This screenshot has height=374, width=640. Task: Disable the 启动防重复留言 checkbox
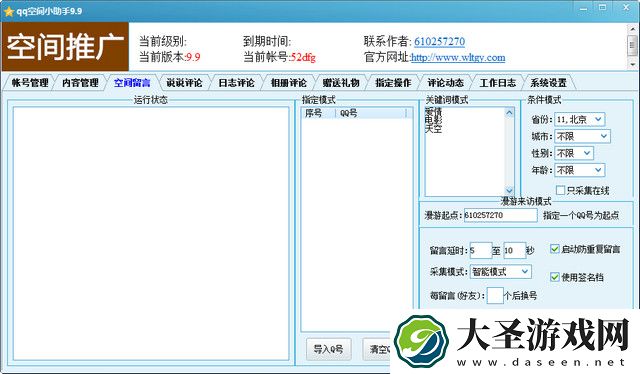click(555, 249)
